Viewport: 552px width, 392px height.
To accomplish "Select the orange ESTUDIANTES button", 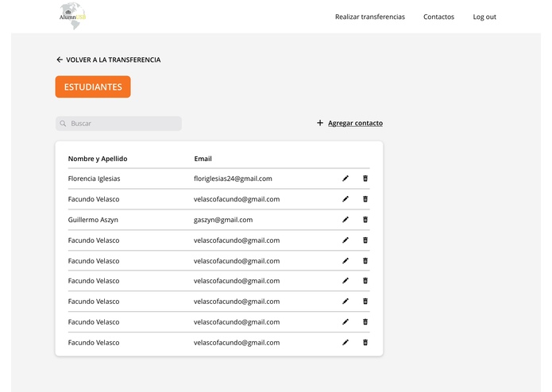I will [x=93, y=86].
